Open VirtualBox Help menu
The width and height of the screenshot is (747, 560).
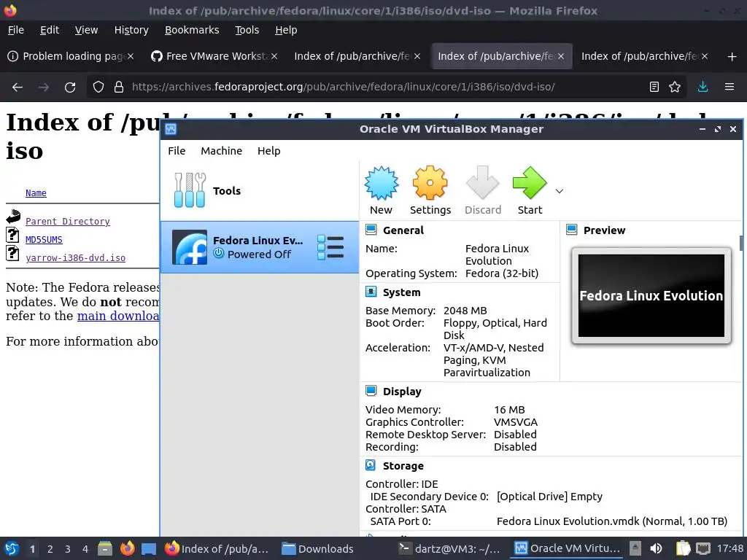[x=268, y=151]
